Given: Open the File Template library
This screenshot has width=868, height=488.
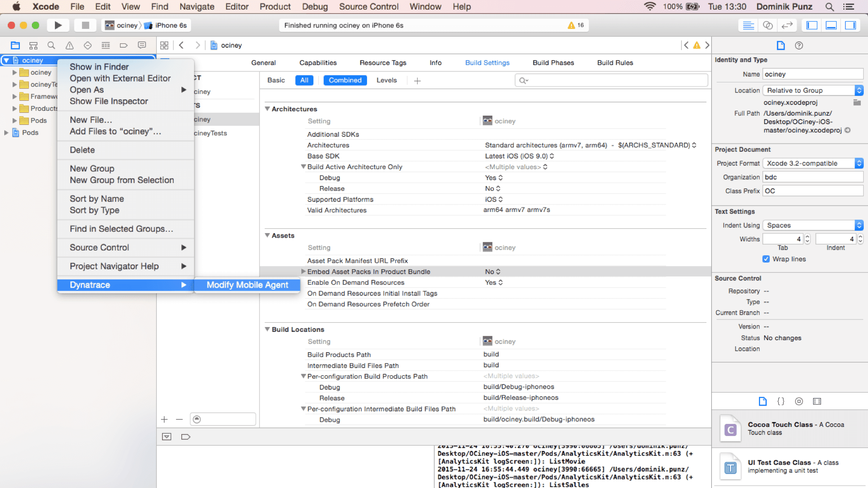Looking at the screenshot, I should pyautogui.click(x=762, y=401).
